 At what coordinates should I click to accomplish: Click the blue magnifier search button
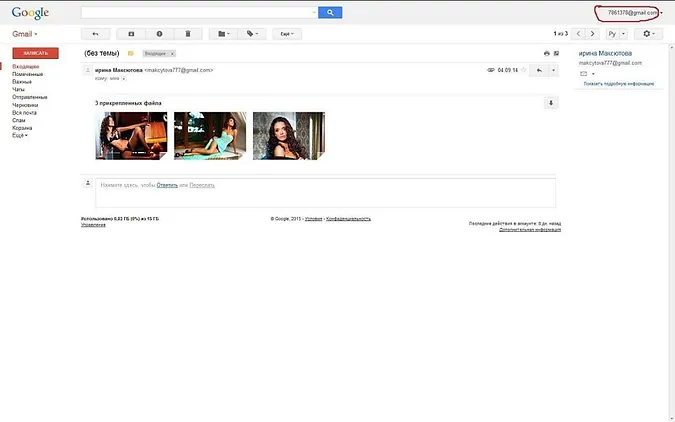tap(330, 12)
